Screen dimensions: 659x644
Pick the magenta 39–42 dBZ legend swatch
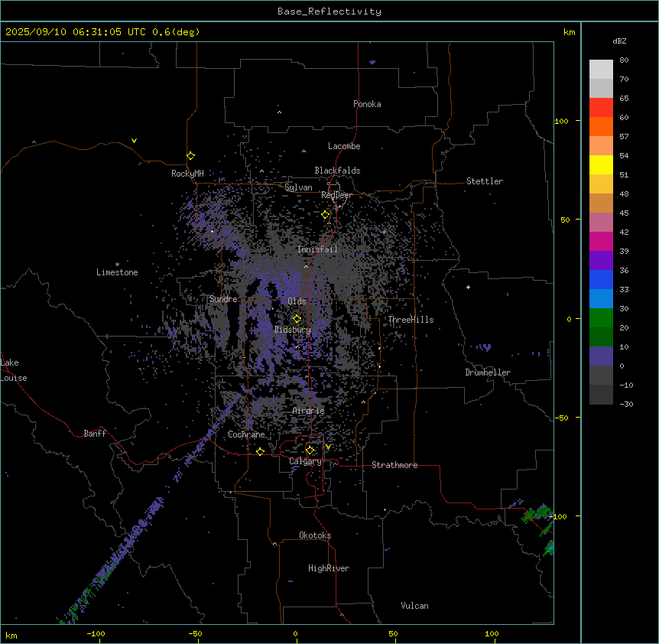(x=601, y=241)
